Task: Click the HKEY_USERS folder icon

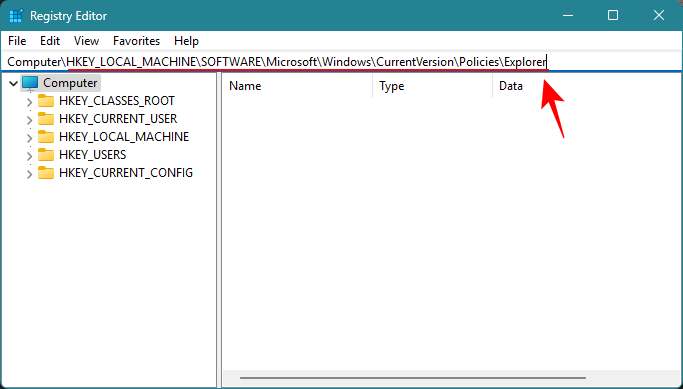Action: (x=46, y=155)
